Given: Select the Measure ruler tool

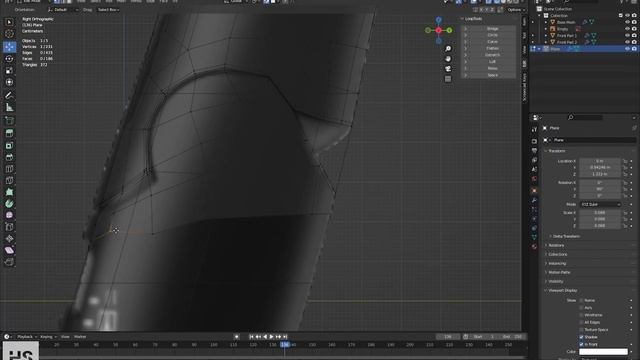Looking at the screenshot, I should click(9, 107).
